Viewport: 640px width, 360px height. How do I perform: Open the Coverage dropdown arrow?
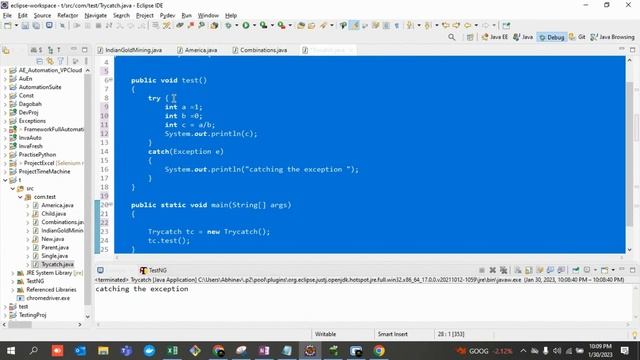tap(272, 25)
